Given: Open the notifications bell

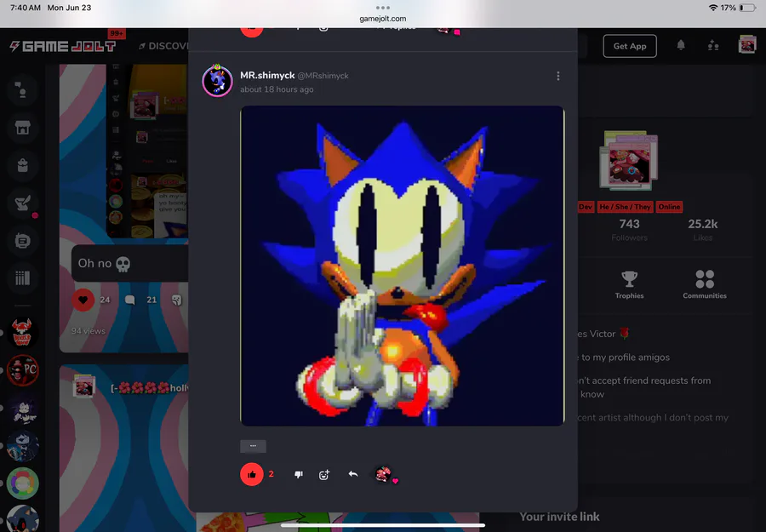Looking at the screenshot, I should pos(681,45).
